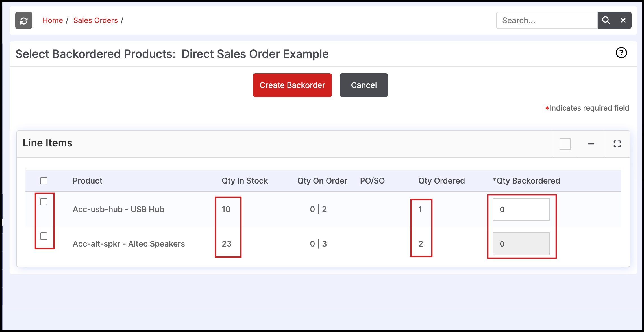Click Qty Backordered field for Altec Speakers
The width and height of the screenshot is (644, 332).
click(521, 244)
